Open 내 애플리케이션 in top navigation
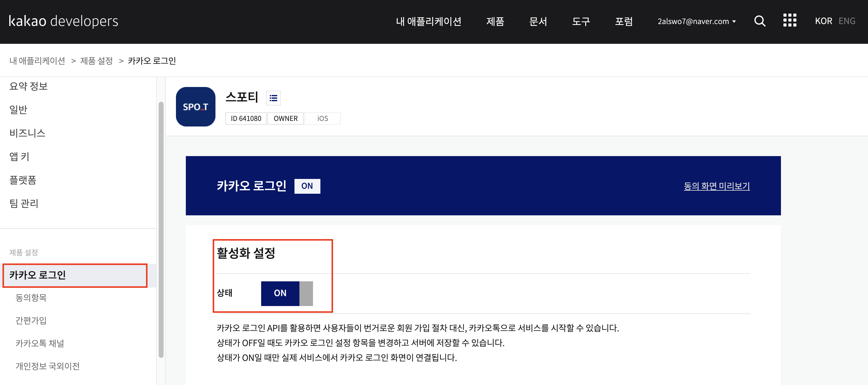The image size is (868, 385). tap(428, 22)
